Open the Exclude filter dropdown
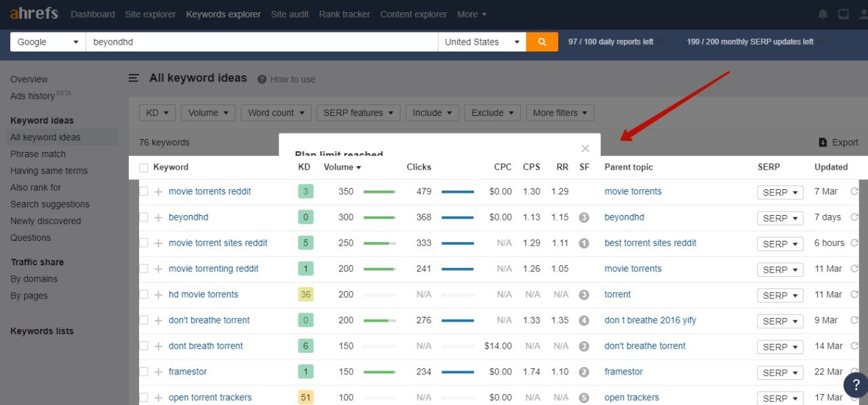The height and width of the screenshot is (405, 868). (492, 113)
